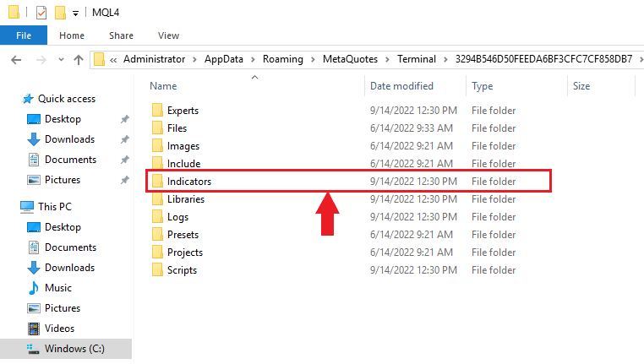Select This PC in navigation pane
Screen dimensions: 644x364
[x=55, y=206]
